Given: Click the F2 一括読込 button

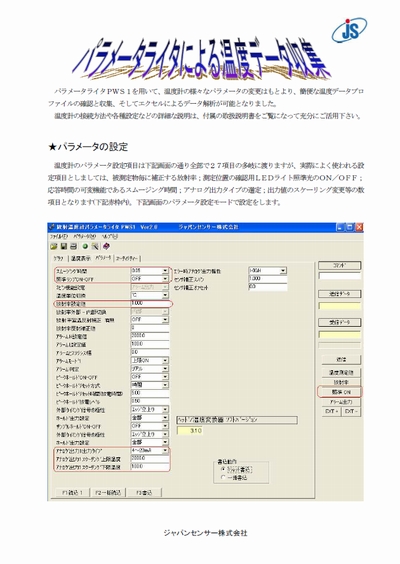Looking at the screenshot, I should (108, 492).
